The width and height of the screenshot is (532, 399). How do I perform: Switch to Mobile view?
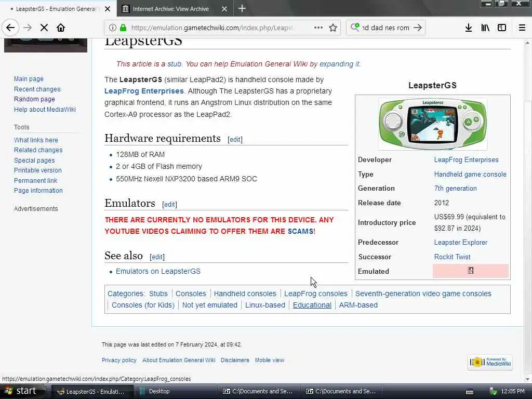pos(270,361)
